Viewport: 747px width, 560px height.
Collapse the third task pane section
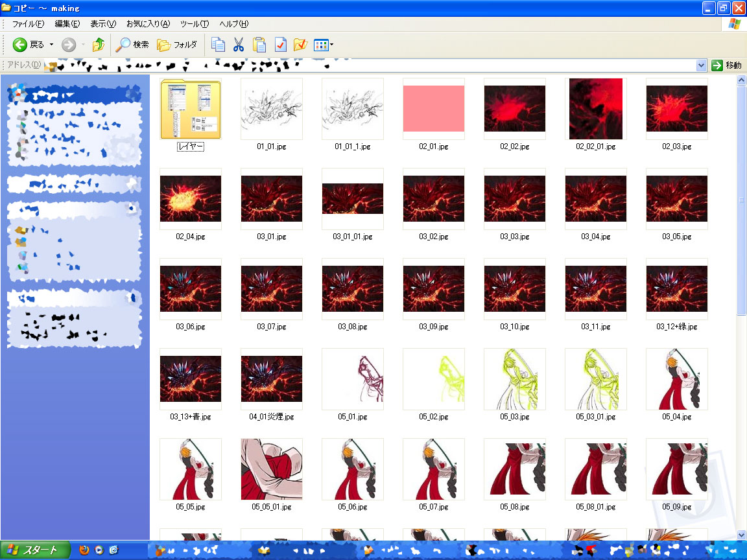(x=132, y=208)
